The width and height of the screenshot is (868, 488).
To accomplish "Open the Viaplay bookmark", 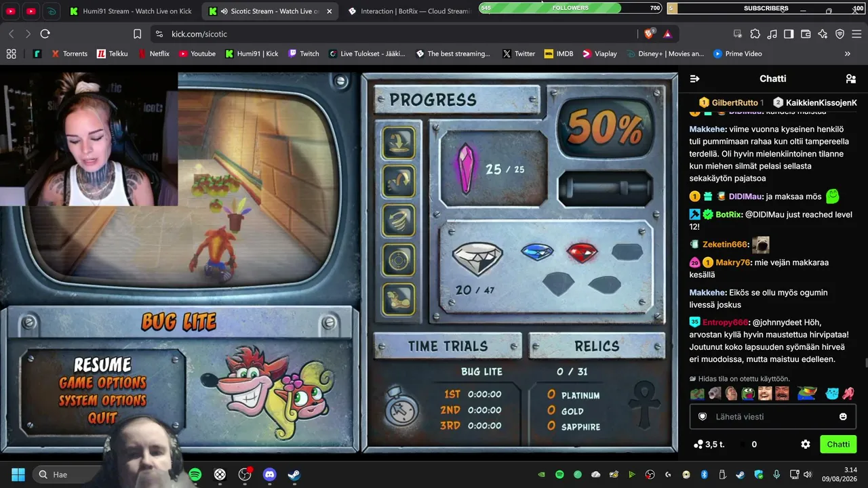I will (x=599, y=54).
